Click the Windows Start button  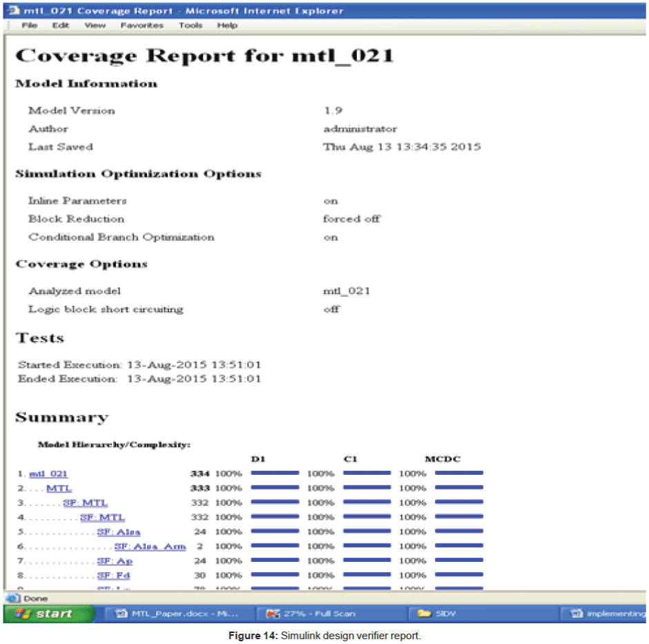(47, 614)
